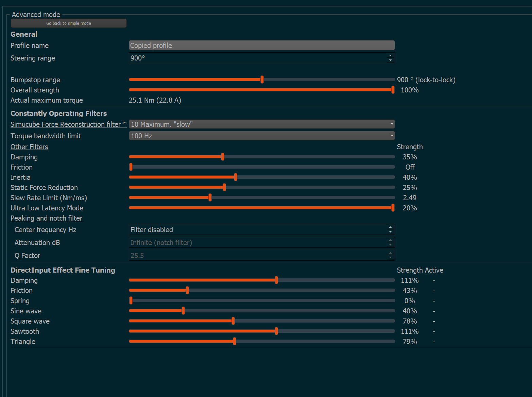Click the Slew Rate 2.49 value

pos(410,198)
